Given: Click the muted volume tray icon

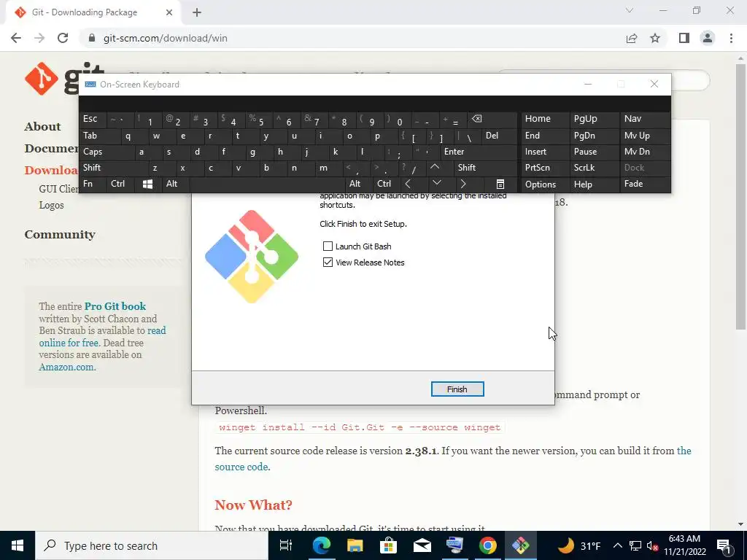Looking at the screenshot, I should (652, 546).
